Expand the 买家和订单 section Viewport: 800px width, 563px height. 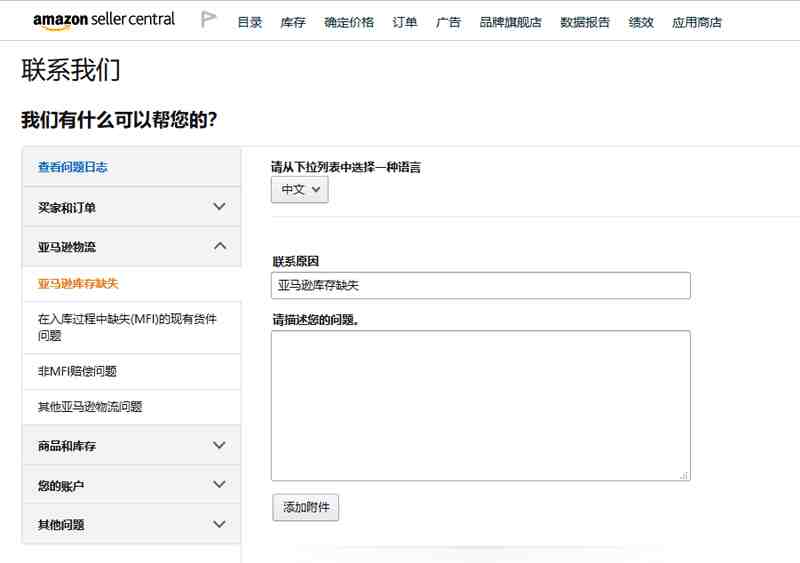[x=131, y=207]
